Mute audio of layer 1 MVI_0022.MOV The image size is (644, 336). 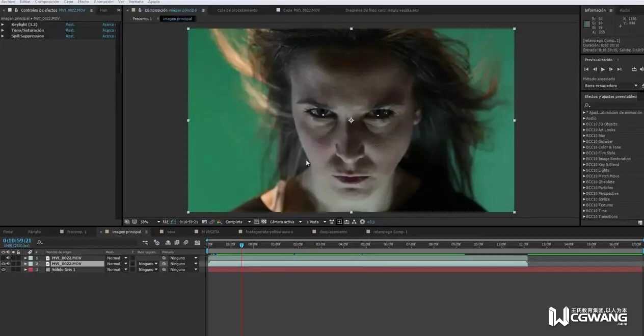point(8,258)
